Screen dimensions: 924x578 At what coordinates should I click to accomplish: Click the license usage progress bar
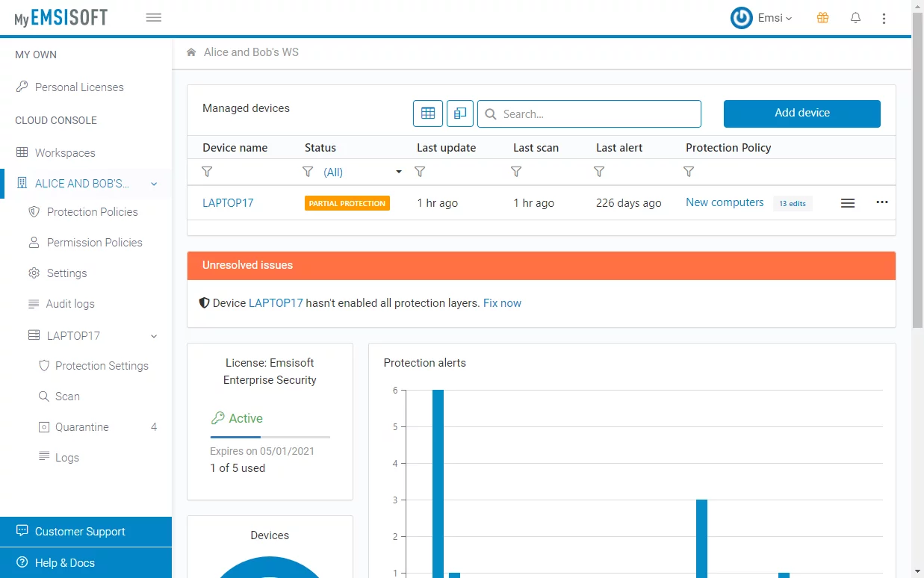[x=270, y=437]
